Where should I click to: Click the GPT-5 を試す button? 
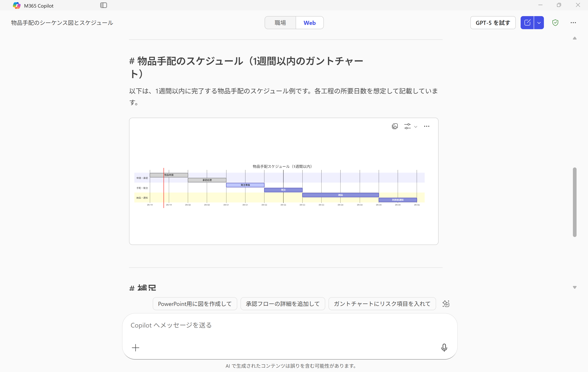click(x=493, y=22)
